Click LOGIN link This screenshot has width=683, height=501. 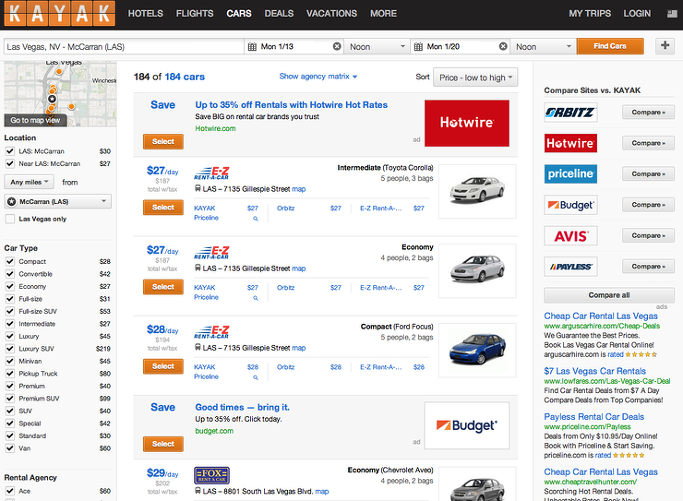pos(637,14)
